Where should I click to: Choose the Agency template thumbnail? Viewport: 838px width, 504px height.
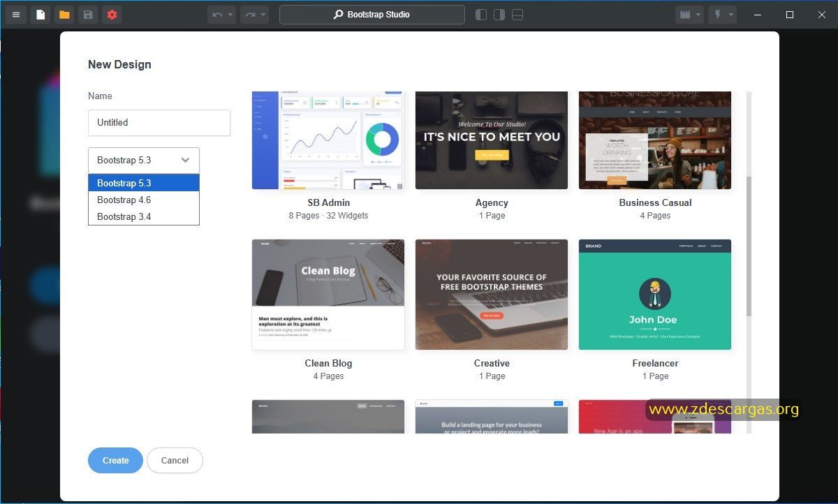click(x=492, y=140)
